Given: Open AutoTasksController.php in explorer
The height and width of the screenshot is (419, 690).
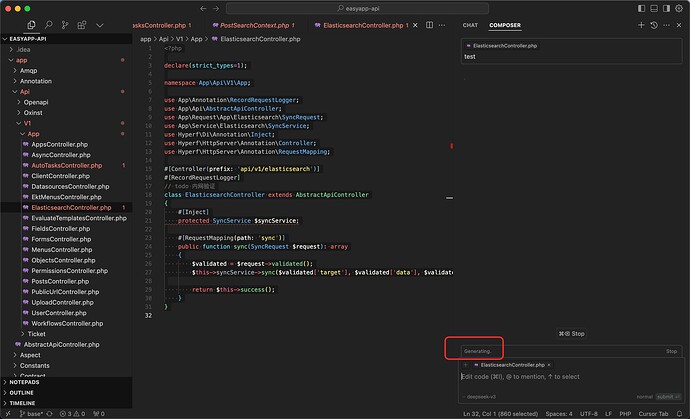Looking at the screenshot, I should 66,165.
